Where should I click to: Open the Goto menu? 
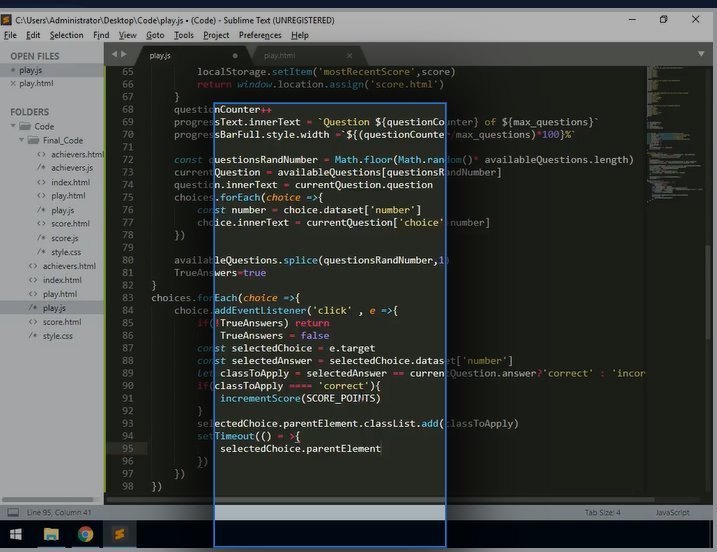(x=155, y=35)
